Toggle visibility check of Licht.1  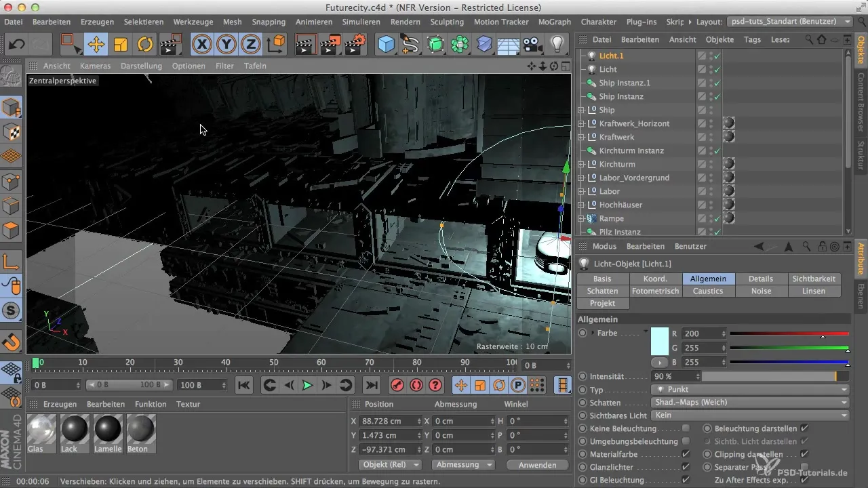(x=717, y=56)
